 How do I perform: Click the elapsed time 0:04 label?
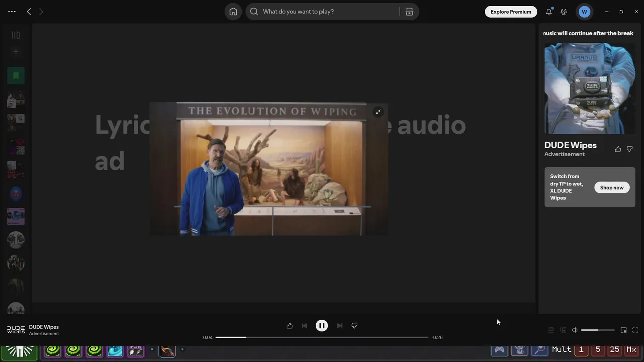coord(208,338)
